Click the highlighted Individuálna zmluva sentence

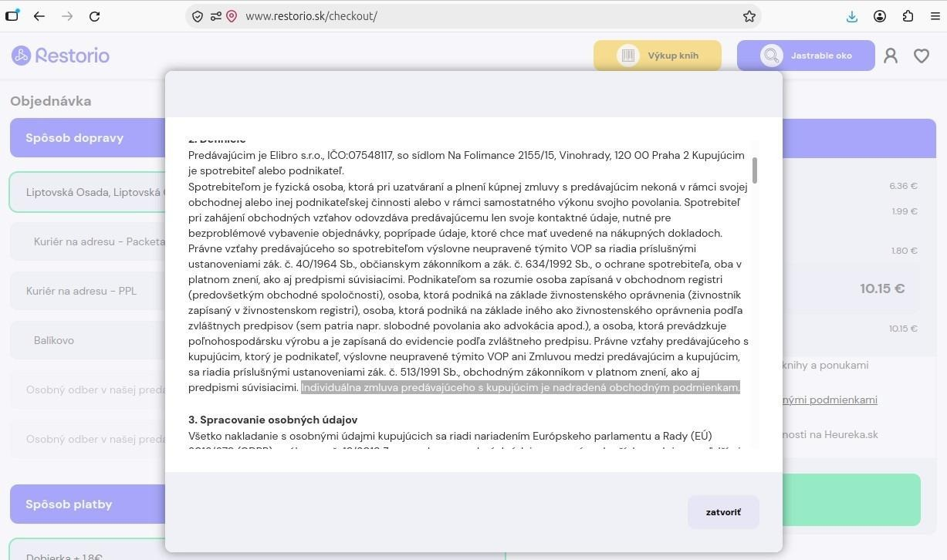pyautogui.click(x=520, y=387)
